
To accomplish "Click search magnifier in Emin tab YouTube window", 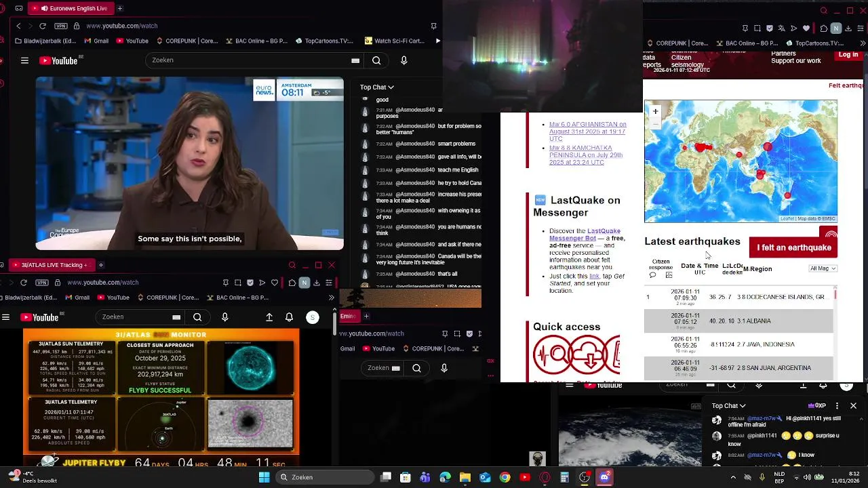I will coord(416,368).
